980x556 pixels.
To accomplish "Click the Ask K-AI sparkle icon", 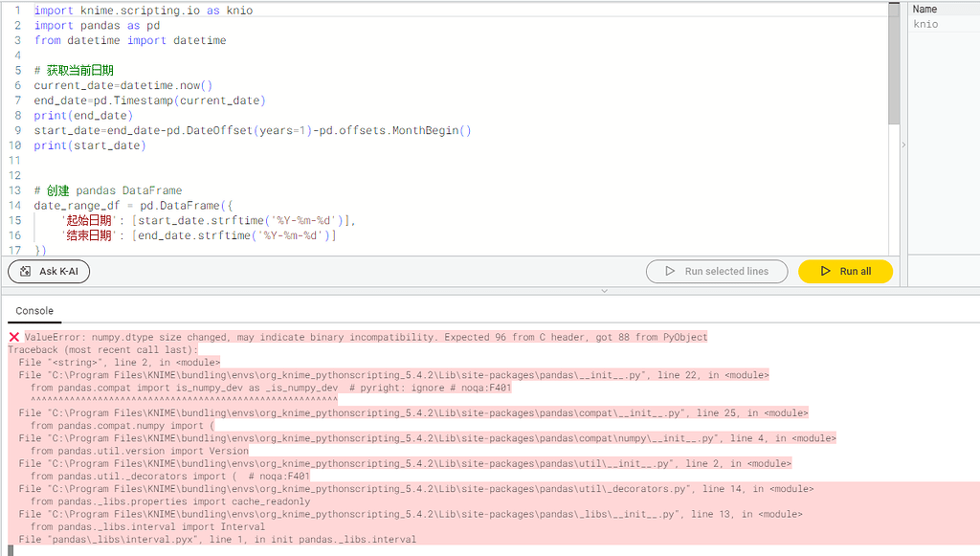I will [26, 272].
